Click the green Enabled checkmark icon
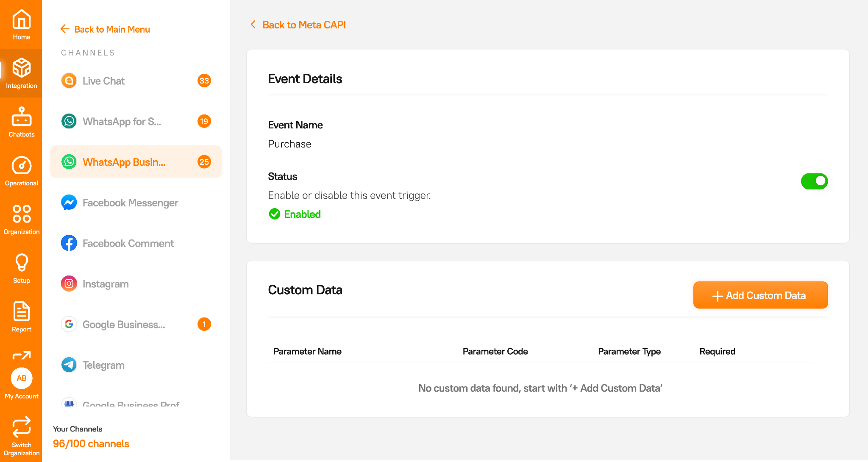Image resolution: width=868 pixels, height=462 pixels. point(275,214)
